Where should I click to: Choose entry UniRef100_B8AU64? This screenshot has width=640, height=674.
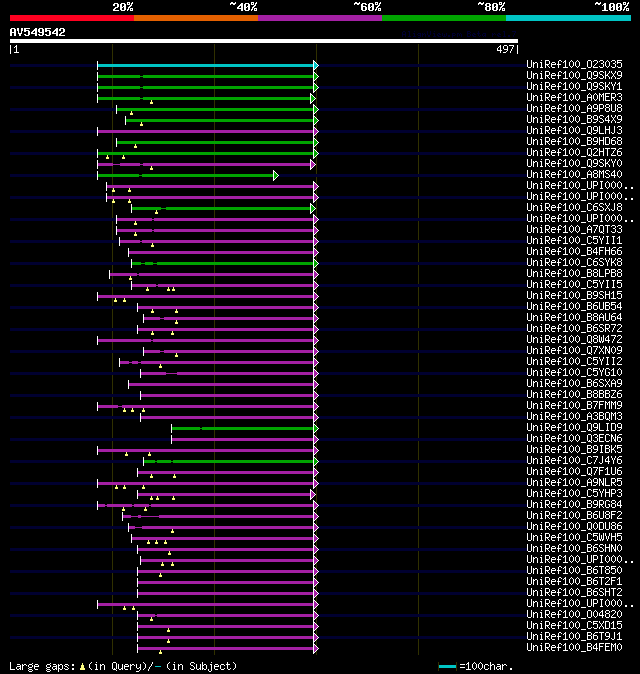(x=574, y=318)
